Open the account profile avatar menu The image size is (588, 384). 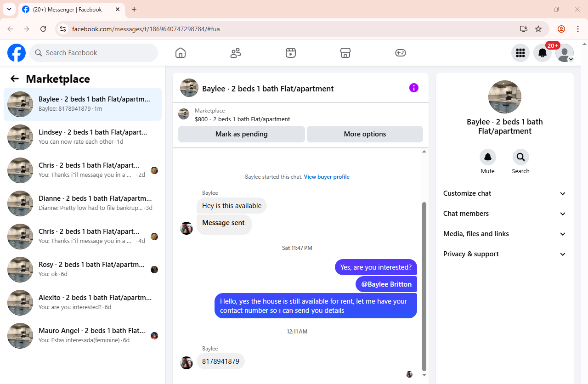(x=565, y=53)
